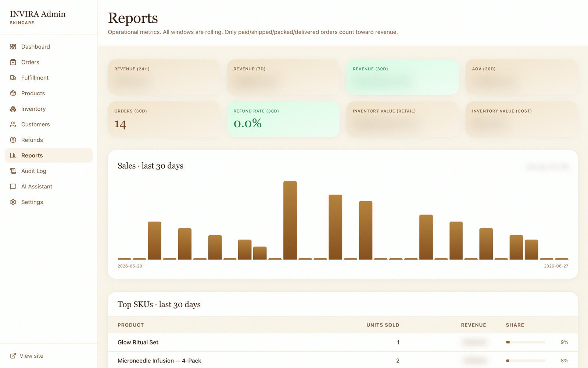
Task: Click the Top SKUs · last 30 days heading
Action: (x=159, y=304)
